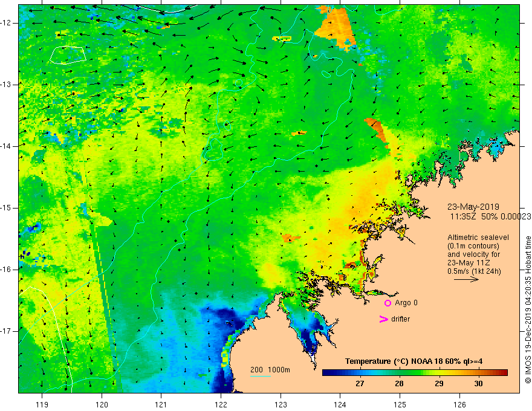Click the 'drifter' legend label
The image size is (532, 411).
click(x=400, y=319)
